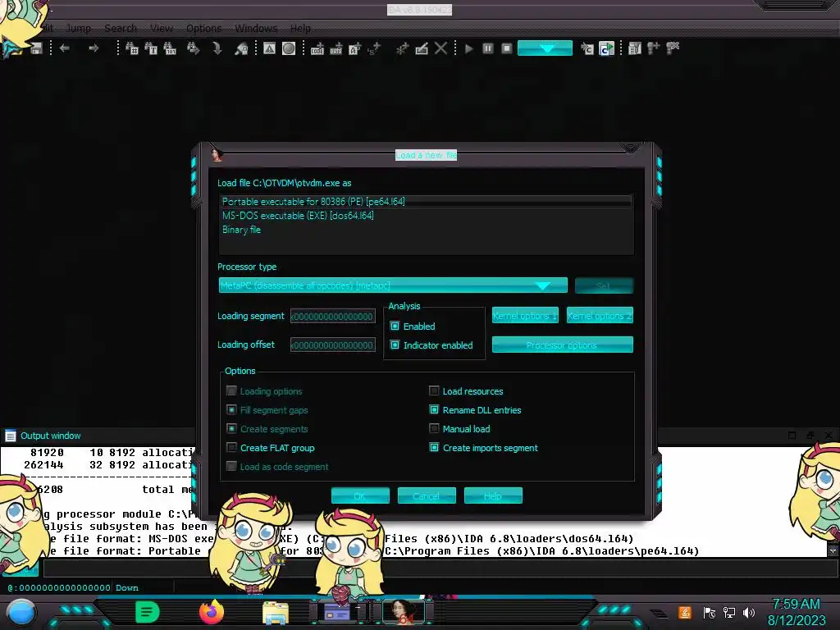The image size is (840, 630).
Task: Click the Set processor button
Action: 604,285
